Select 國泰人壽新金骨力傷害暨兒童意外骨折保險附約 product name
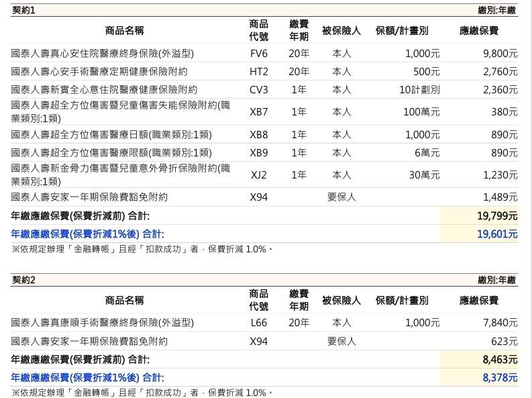Screen dimensions: 532x398 121,175
